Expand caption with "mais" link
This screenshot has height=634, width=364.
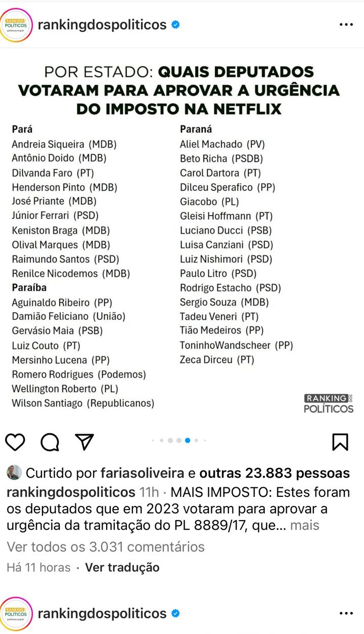point(305,525)
